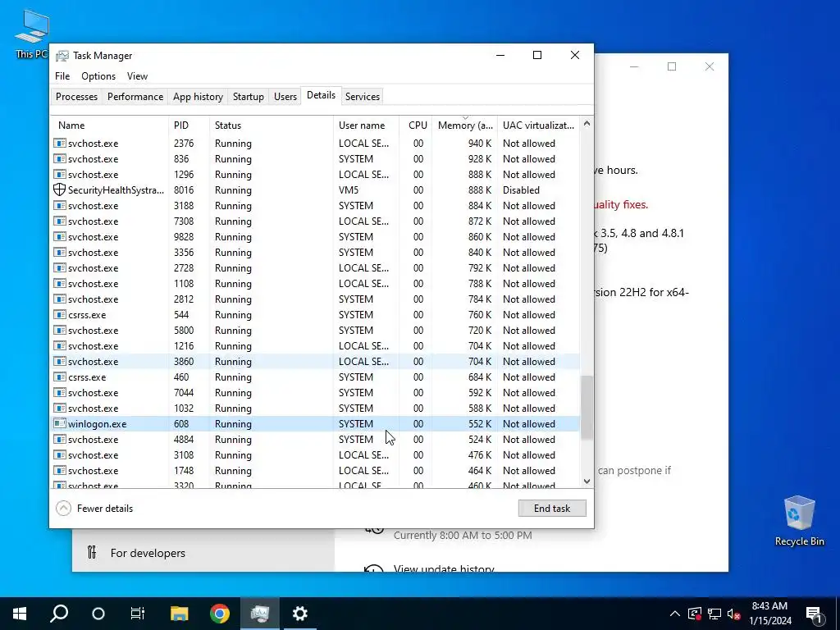This screenshot has height=630, width=840.
Task: Click svchost.exe icon for PID 4884
Action: coord(59,439)
